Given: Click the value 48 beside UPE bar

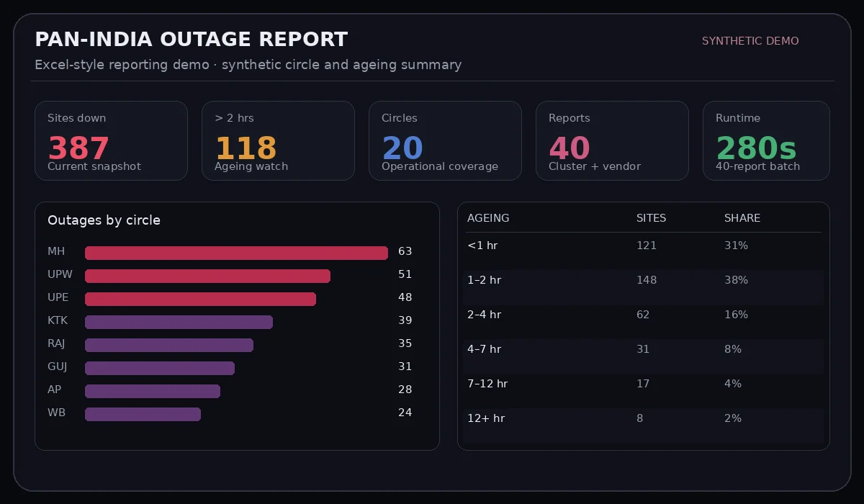Looking at the screenshot, I should (405, 297).
